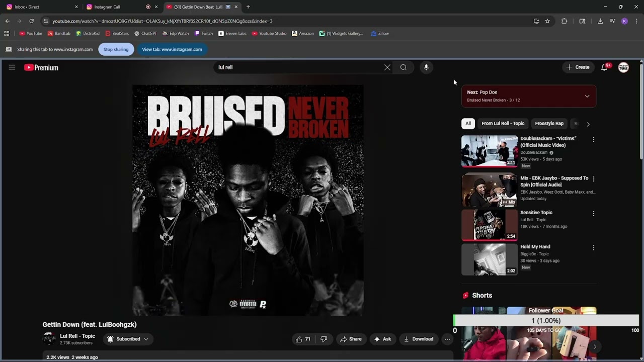
Task: Open the Create button
Action: tap(578, 67)
